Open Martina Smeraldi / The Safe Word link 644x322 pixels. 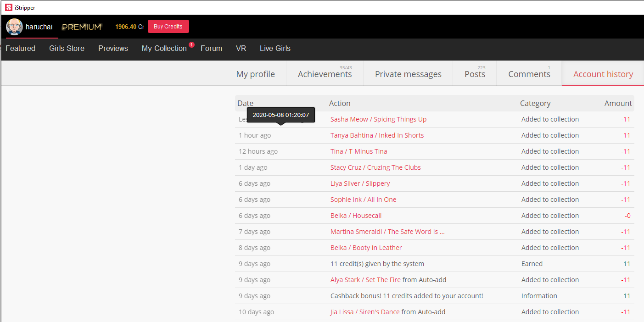pyautogui.click(x=387, y=232)
